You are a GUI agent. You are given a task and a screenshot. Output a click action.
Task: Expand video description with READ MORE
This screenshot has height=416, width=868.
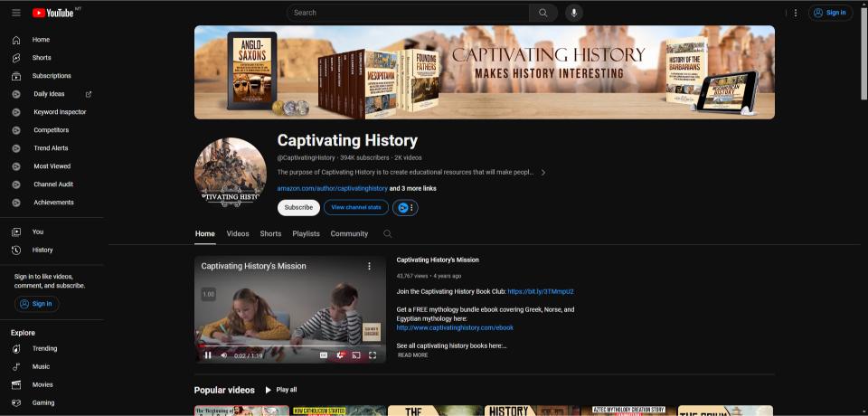point(412,355)
